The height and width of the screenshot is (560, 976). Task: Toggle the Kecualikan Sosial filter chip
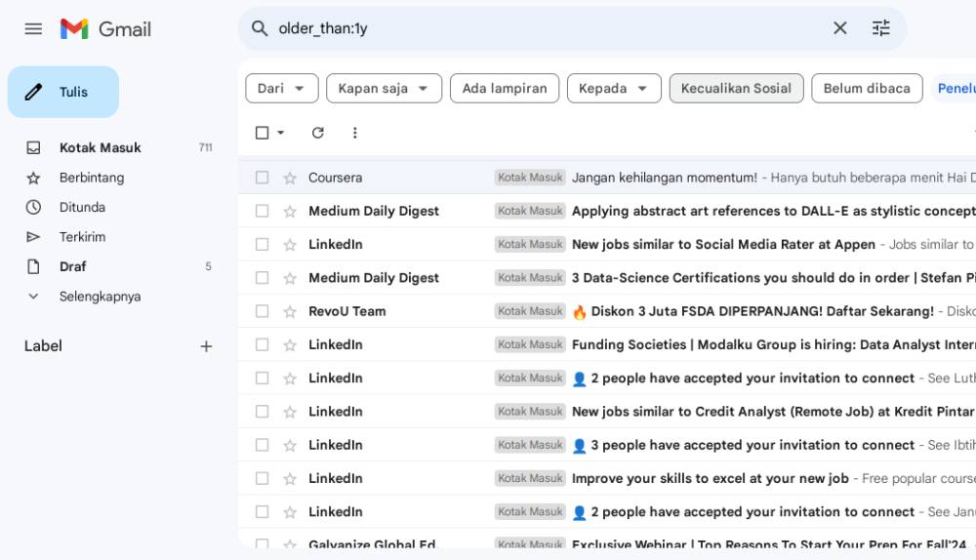[736, 89]
